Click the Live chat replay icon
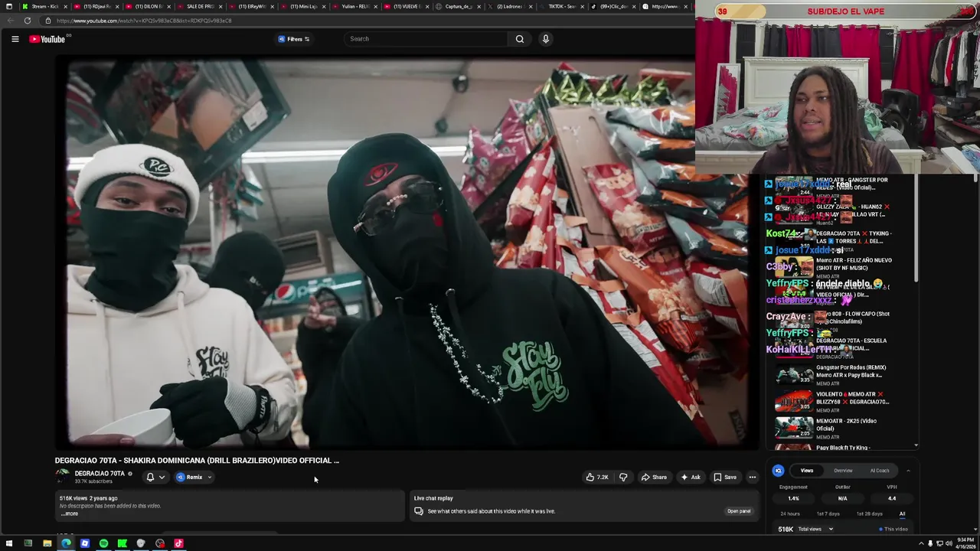The width and height of the screenshot is (980, 551). click(419, 511)
